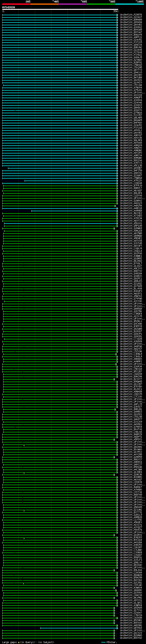Select the UniRef100_Q2W802 label
The height and width of the screenshot is (644, 146).
point(131,201)
